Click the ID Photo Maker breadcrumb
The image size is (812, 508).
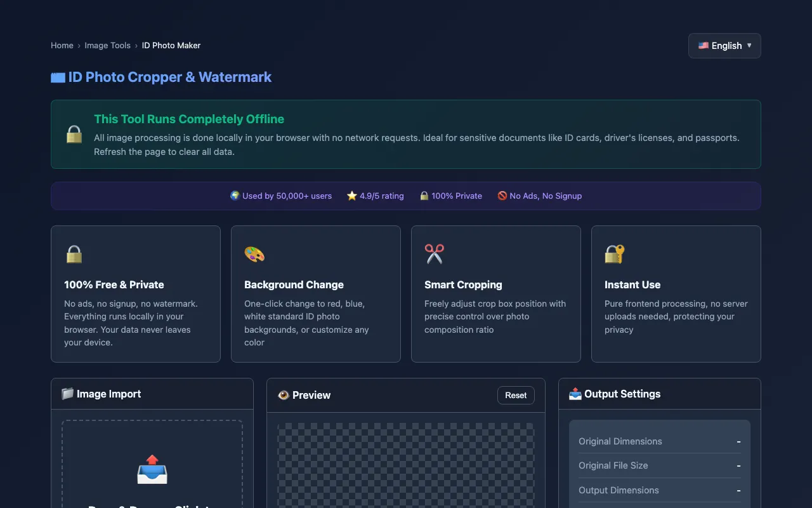(171, 46)
